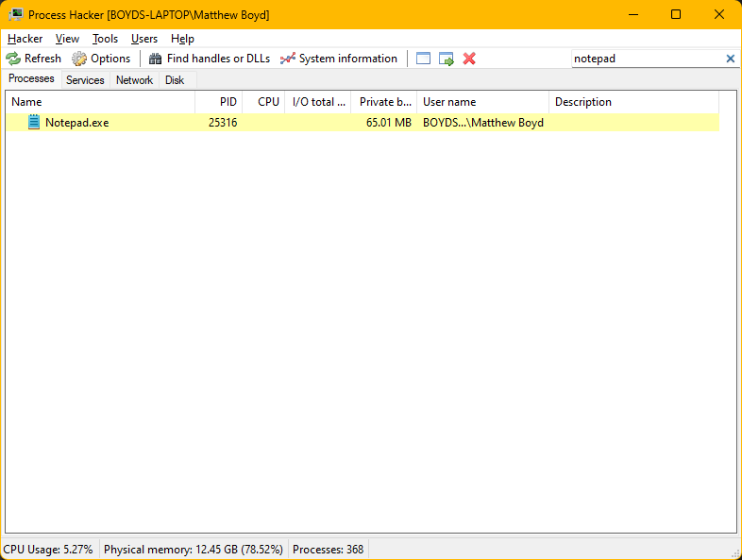Sort by Private bytes column header
The image size is (742, 560).
[384, 102]
